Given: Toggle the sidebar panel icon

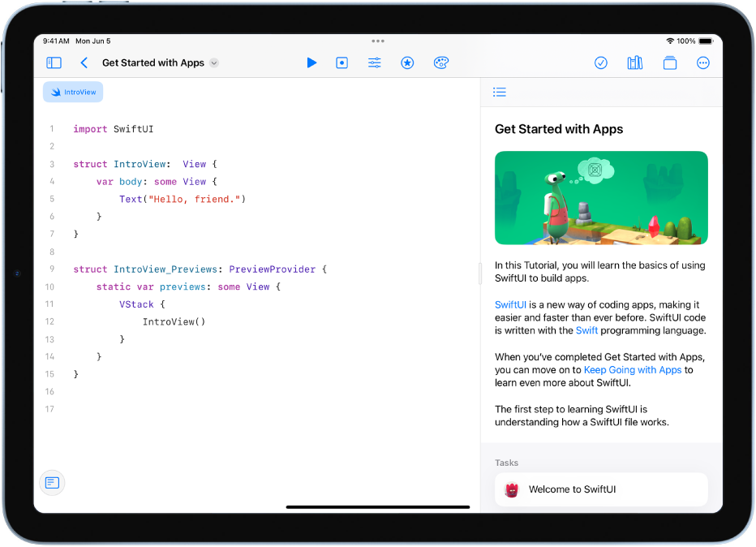Looking at the screenshot, I should click(x=54, y=62).
